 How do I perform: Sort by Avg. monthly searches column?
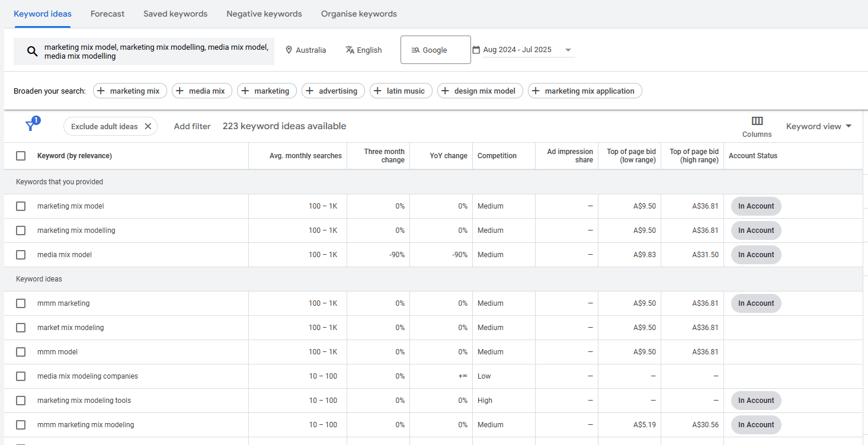pos(306,156)
